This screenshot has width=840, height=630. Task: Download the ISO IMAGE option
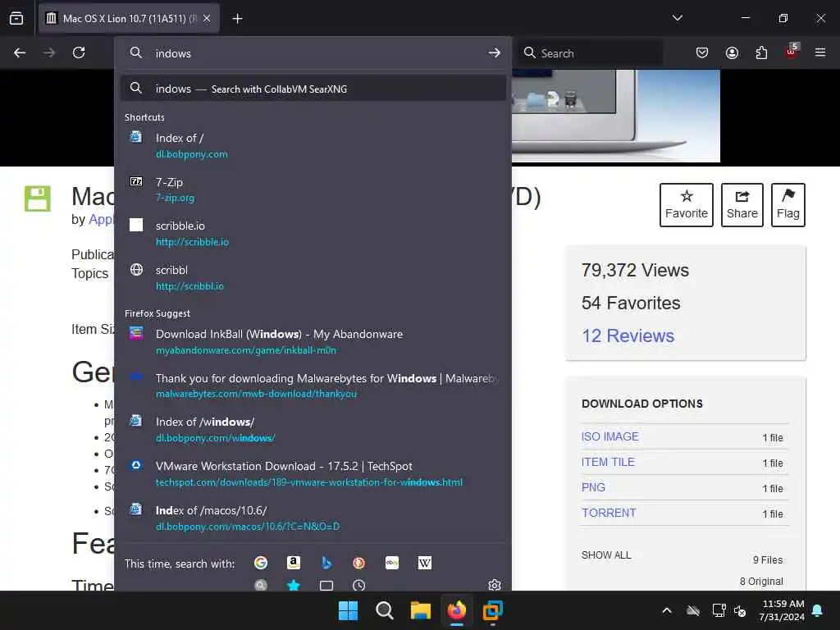609,436
